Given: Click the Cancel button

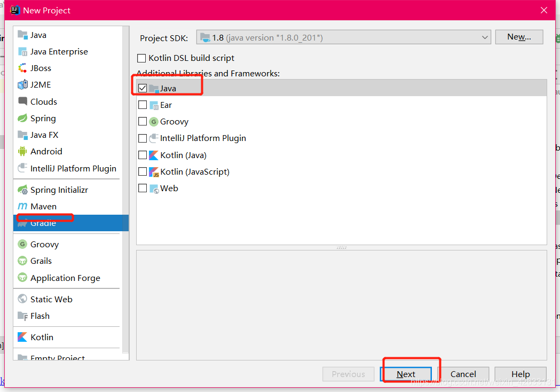Looking at the screenshot, I should (x=463, y=374).
